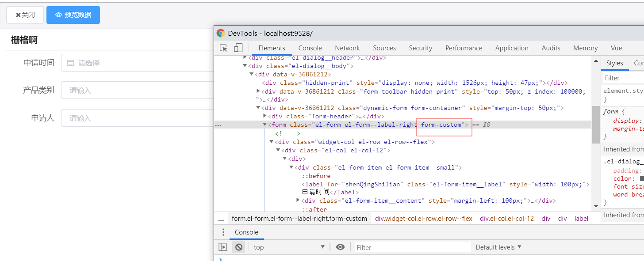This screenshot has width=644, height=261.
Task: Switch to the Network tab
Action: pos(347,48)
